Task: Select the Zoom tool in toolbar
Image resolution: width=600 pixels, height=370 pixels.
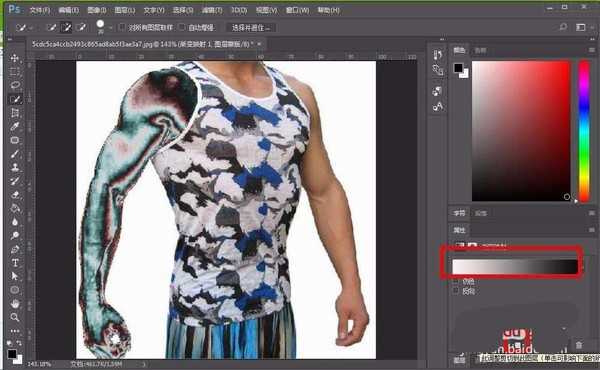Action: [15, 317]
